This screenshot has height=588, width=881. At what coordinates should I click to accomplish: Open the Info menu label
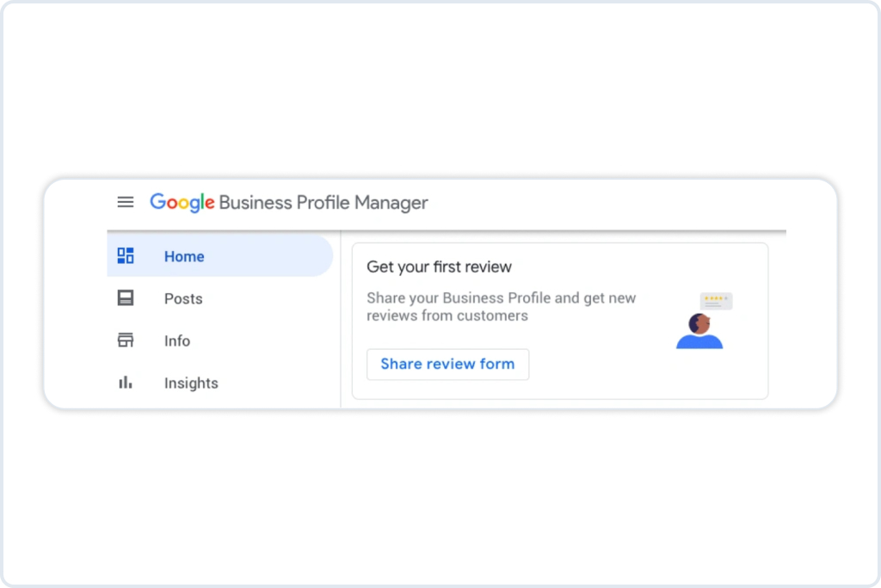click(177, 341)
